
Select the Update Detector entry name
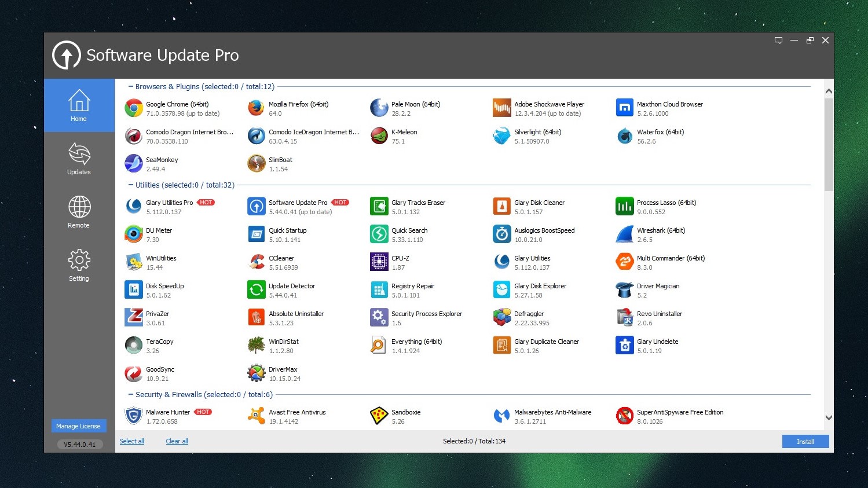click(292, 286)
